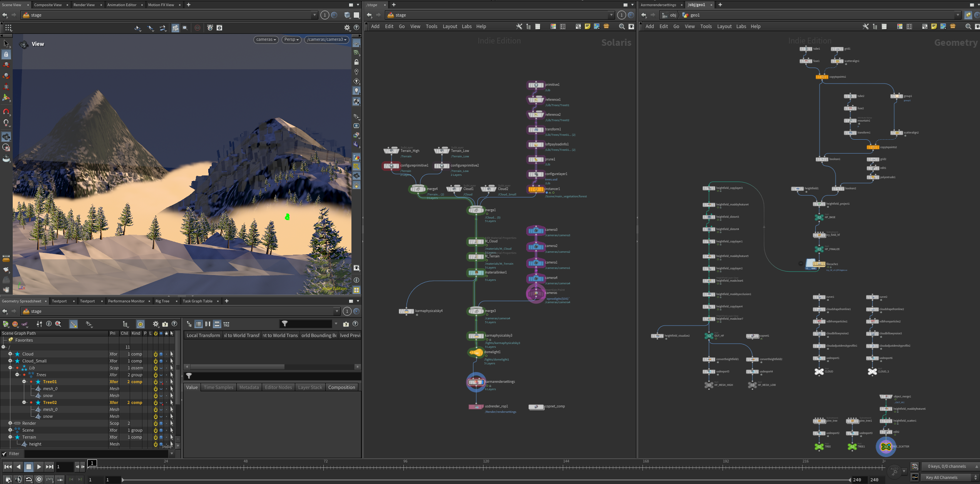The width and height of the screenshot is (980, 484).
Task: Open the cameras menu button in viewport
Action: [x=266, y=39]
